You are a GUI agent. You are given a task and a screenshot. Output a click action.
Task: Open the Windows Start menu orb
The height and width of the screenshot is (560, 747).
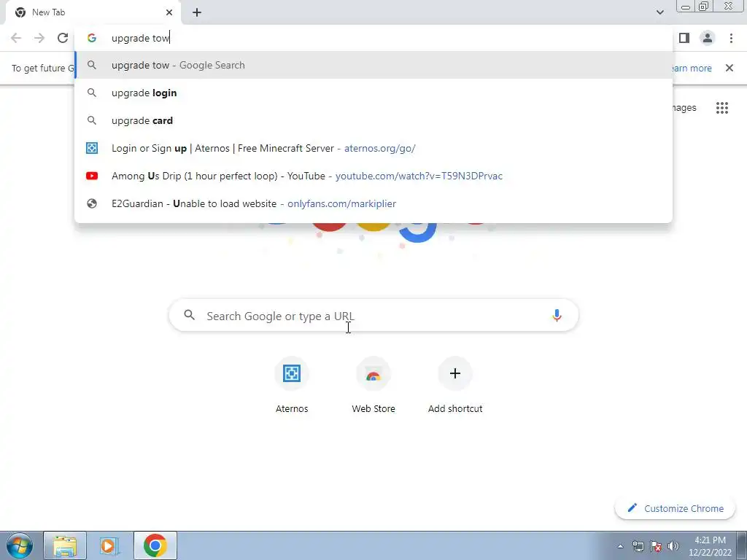click(x=20, y=545)
